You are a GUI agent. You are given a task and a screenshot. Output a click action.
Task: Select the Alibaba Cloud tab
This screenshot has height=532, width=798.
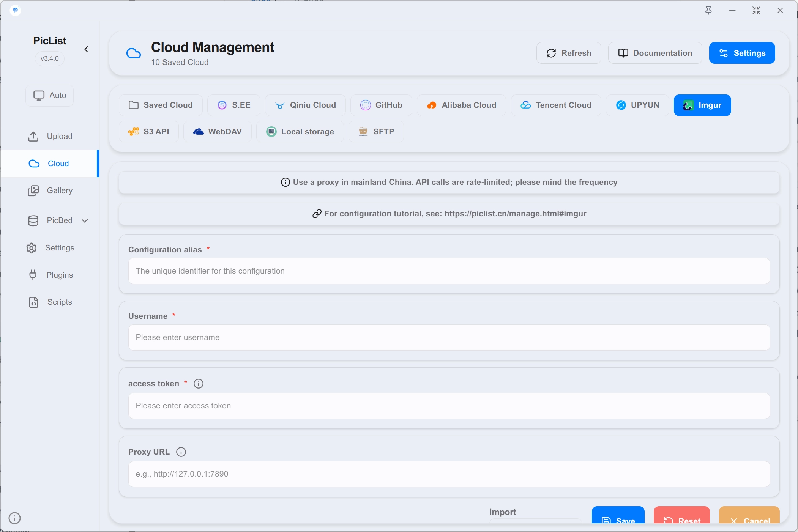[x=461, y=105]
